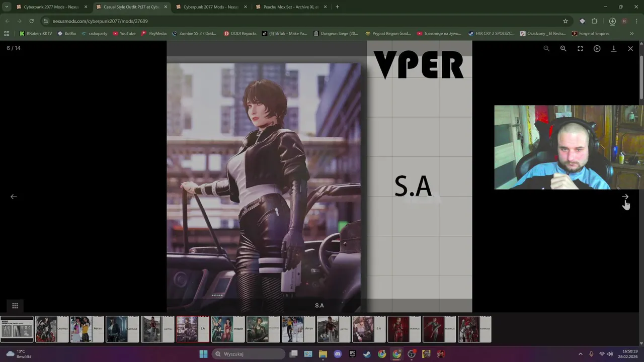Reload the current page
This screenshot has width=644, height=362.
click(31, 21)
